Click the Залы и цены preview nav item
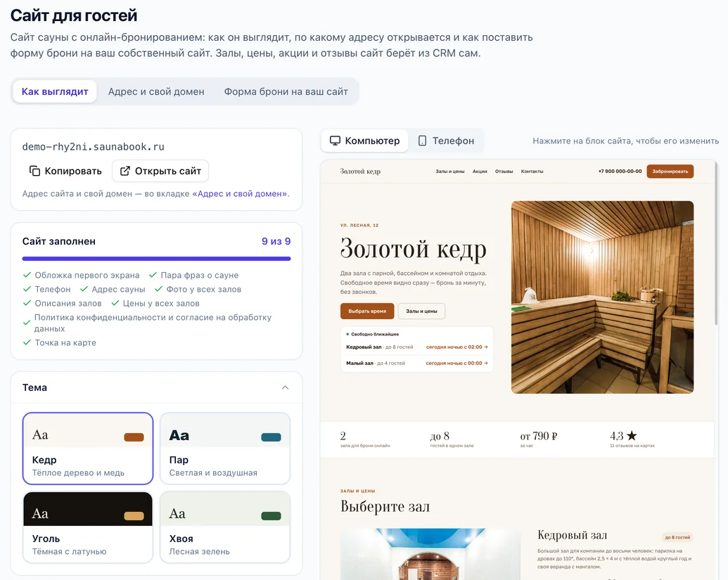728x580 pixels. [450, 172]
